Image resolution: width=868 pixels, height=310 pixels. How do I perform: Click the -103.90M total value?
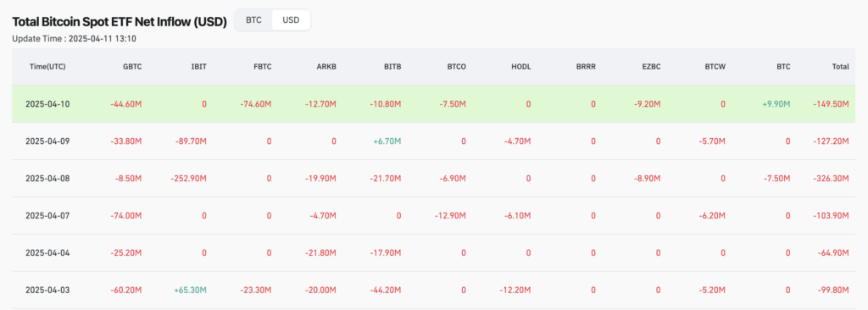pos(831,215)
